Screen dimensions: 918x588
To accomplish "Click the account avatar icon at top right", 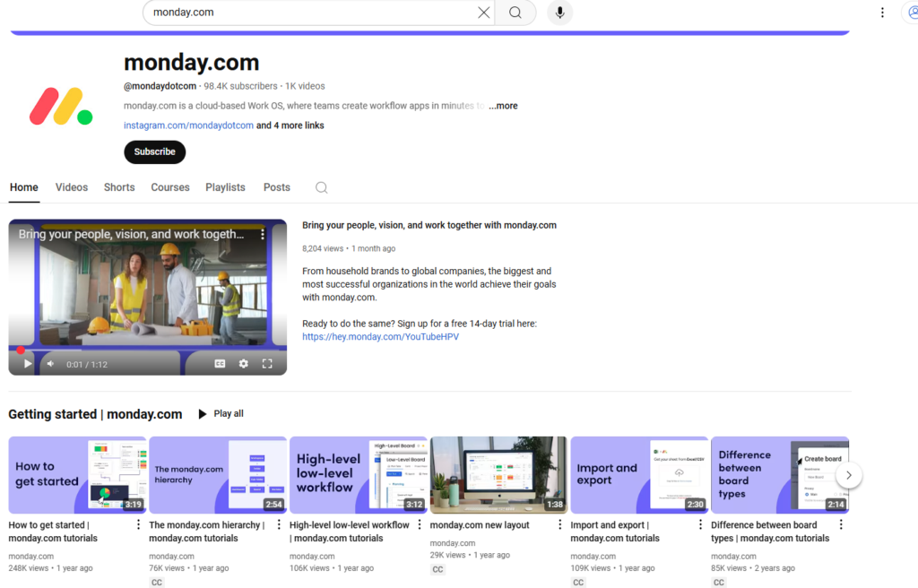I will 912,13.
